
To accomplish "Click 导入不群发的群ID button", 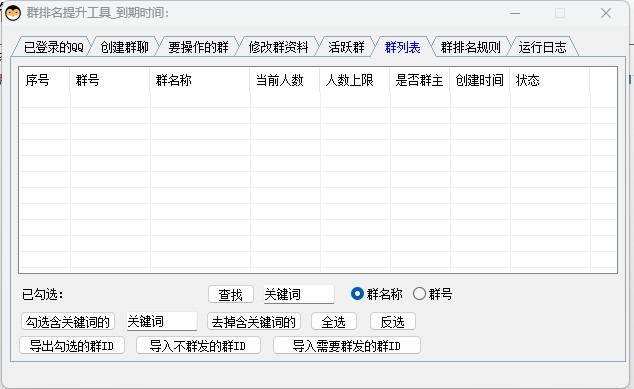I will pyautogui.click(x=198, y=345).
